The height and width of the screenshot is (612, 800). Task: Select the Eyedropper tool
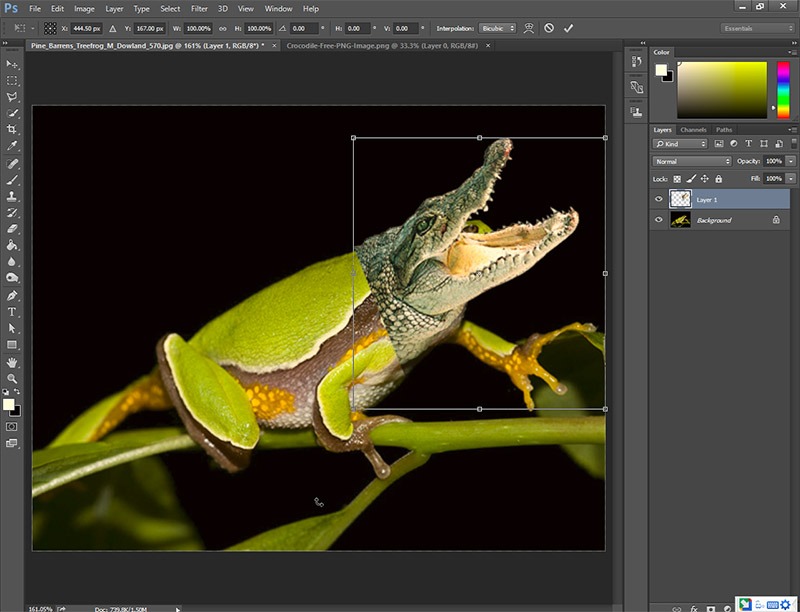[12, 146]
